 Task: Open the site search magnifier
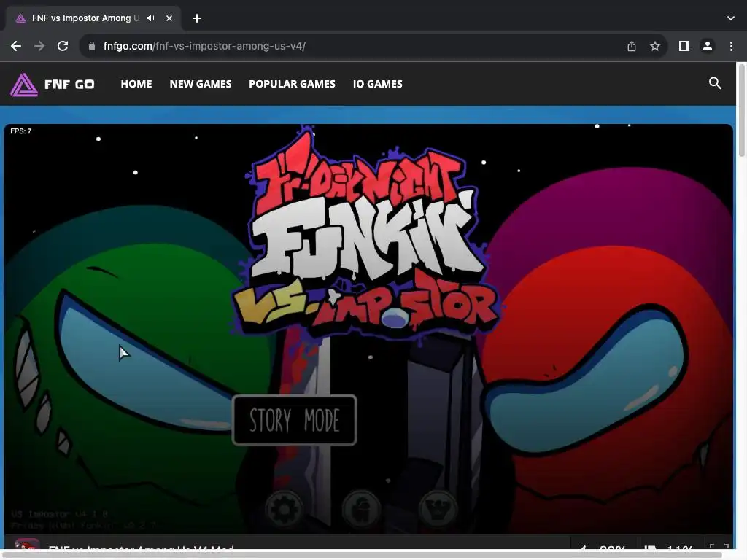point(715,83)
